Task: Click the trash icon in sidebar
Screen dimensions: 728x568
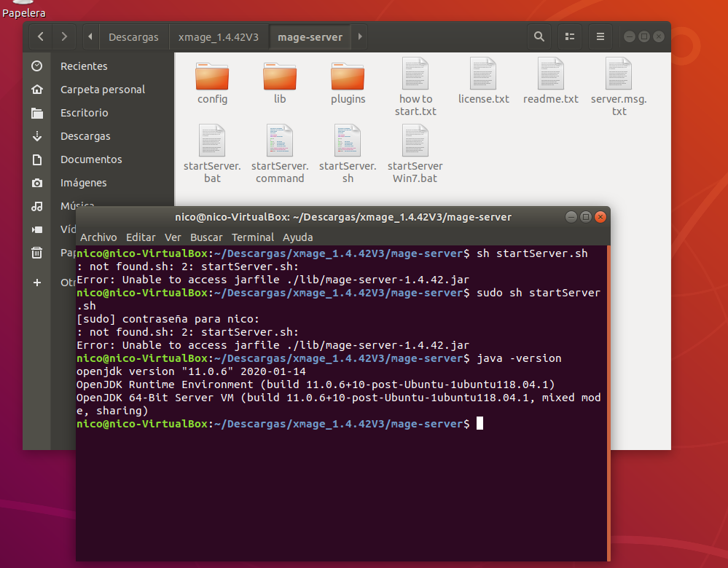Action: pos(37,253)
